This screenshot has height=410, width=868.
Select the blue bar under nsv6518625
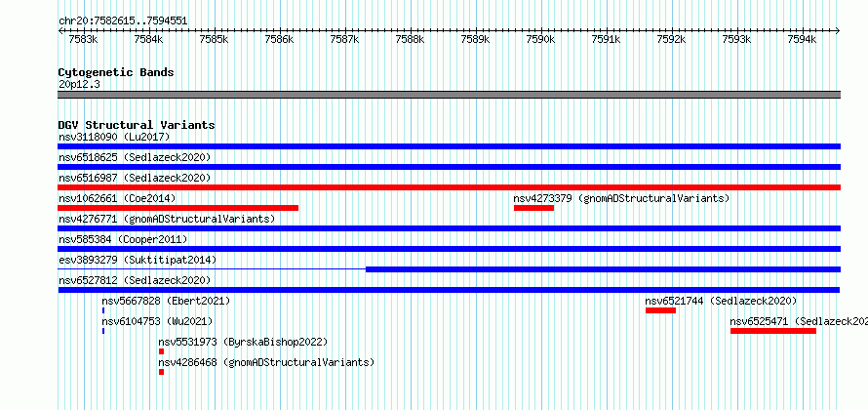pyautogui.click(x=449, y=167)
